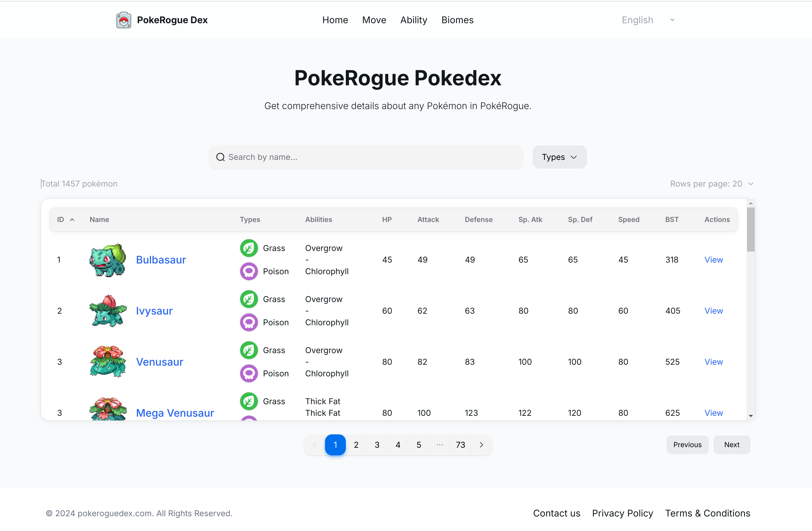812x531 pixels.
Task: Click the Next button
Action: [731, 445]
